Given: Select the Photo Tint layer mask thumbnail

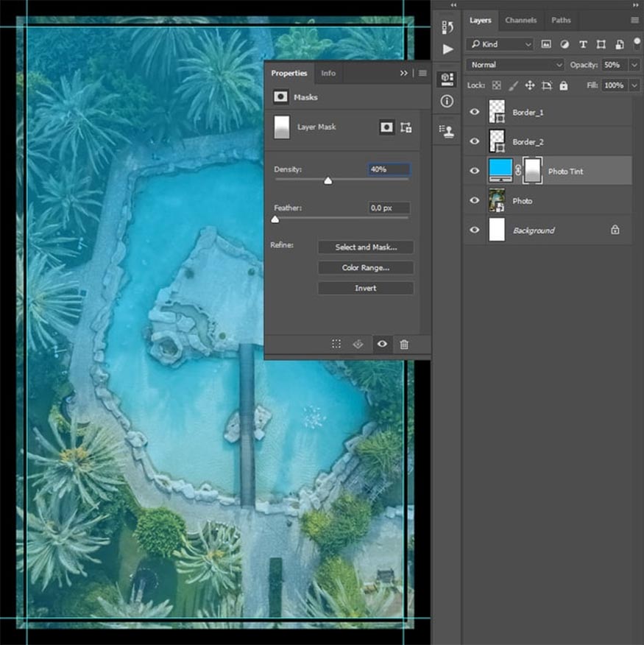Looking at the screenshot, I should 533,170.
